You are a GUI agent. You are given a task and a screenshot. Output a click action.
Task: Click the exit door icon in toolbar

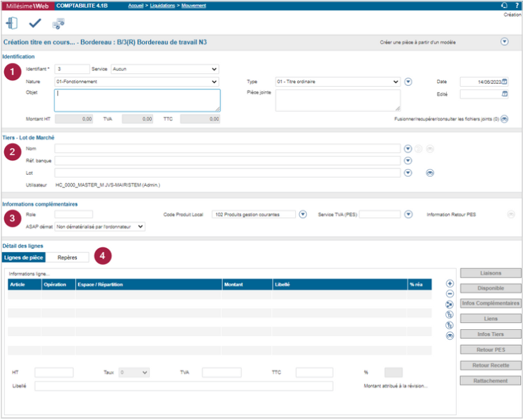coord(11,23)
